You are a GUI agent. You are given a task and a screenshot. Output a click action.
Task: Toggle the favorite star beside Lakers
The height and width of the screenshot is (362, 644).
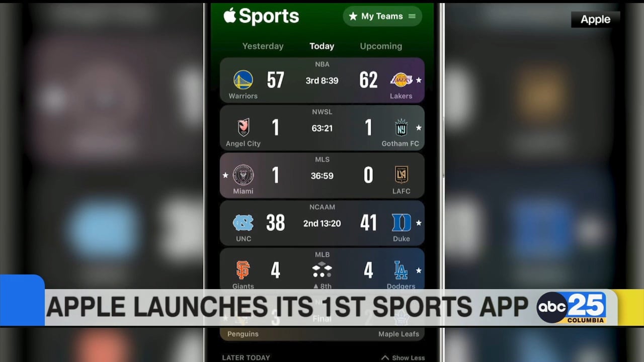(x=419, y=80)
